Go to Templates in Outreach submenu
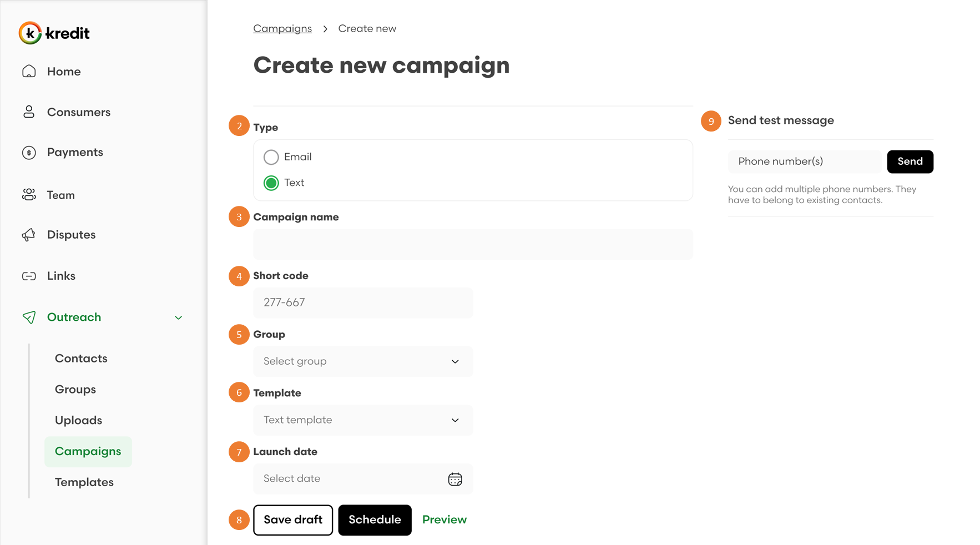 pyautogui.click(x=84, y=482)
